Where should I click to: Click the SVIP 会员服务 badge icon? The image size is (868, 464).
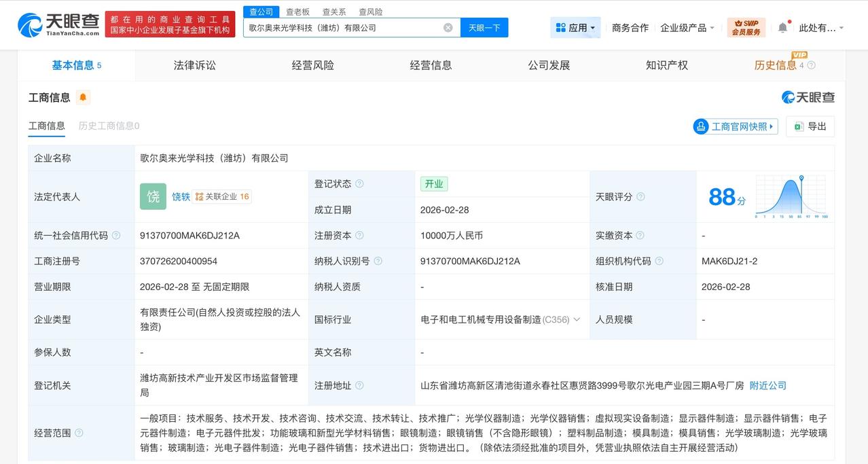point(745,27)
